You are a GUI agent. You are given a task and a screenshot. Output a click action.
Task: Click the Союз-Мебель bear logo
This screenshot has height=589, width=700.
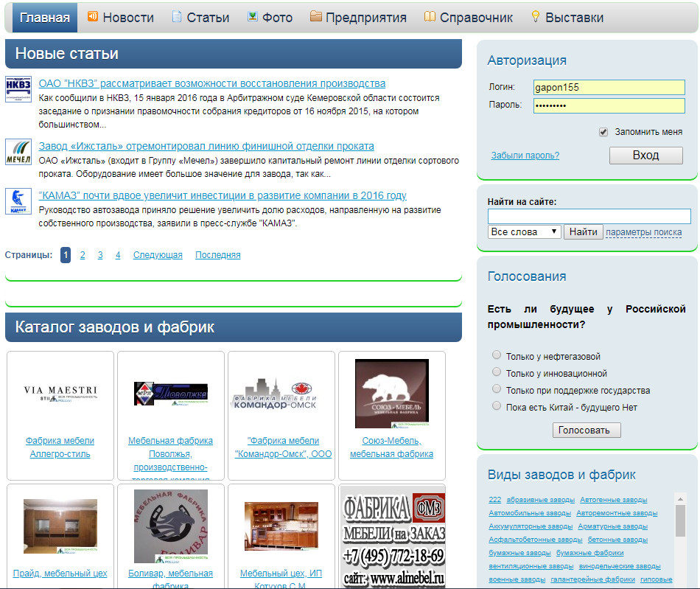pyautogui.click(x=391, y=394)
